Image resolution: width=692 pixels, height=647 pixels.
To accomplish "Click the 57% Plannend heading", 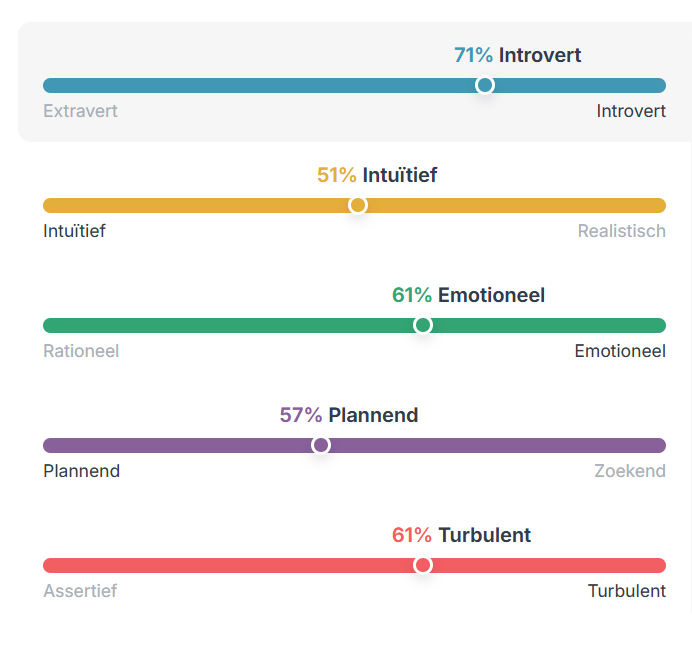I will 349,415.
